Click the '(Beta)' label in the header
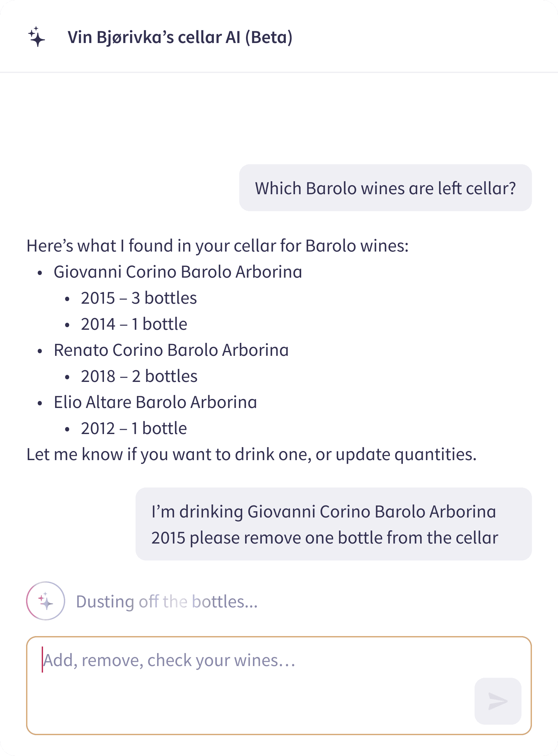The height and width of the screenshot is (756, 558). [269, 37]
